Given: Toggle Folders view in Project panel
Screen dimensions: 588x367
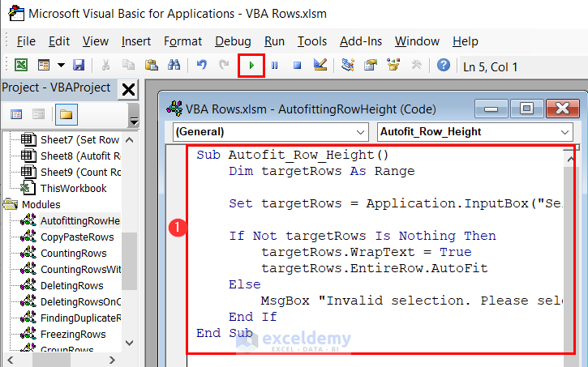Looking at the screenshot, I should click(x=67, y=114).
